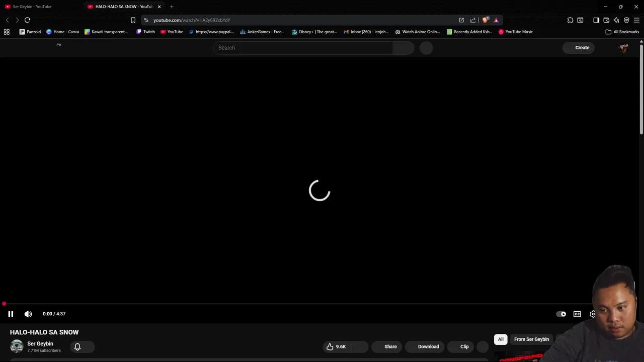Open the Home - Canva bookmark
The width and height of the screenshot is (644, 362).
(62, 32)
